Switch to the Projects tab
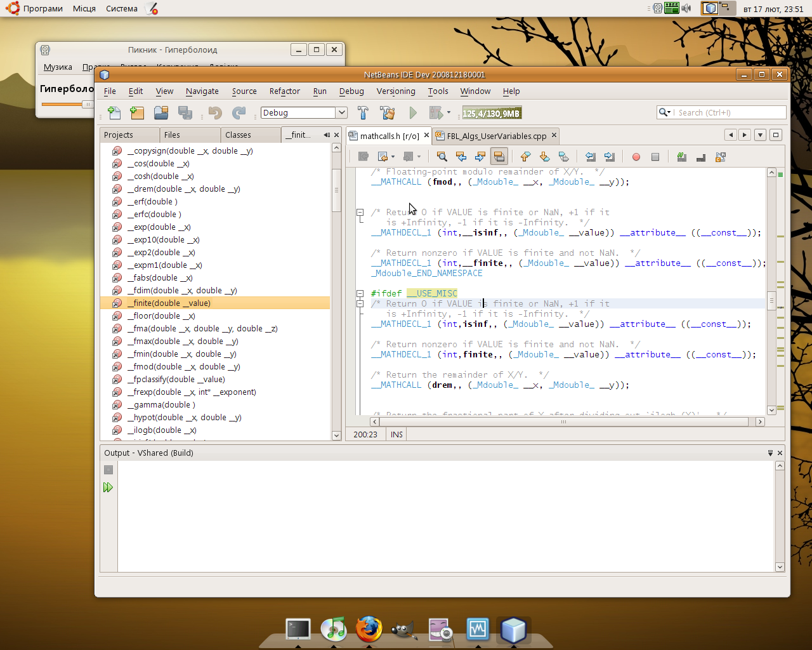 point(129,135)
